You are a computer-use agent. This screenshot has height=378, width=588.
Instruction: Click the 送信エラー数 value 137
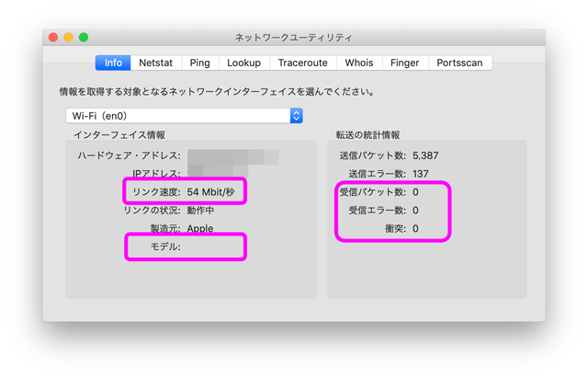click(x=421, y=174)
